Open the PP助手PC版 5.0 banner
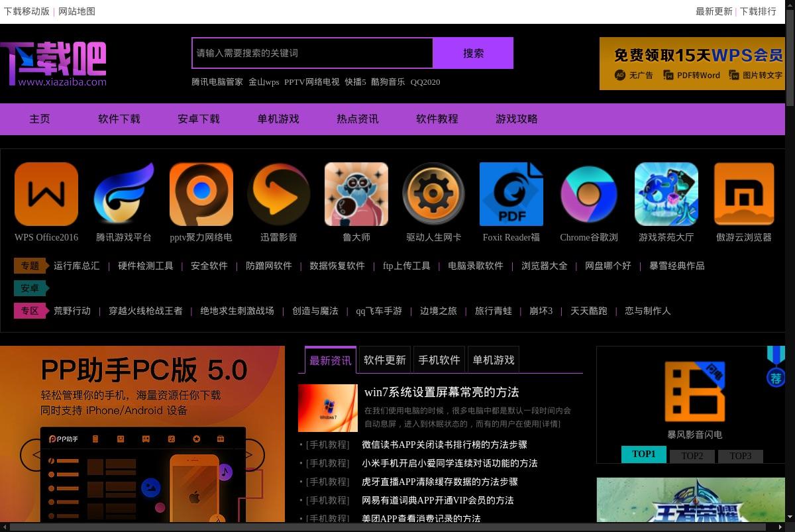This screenshot has width=795, height=532. pos(142,434)
